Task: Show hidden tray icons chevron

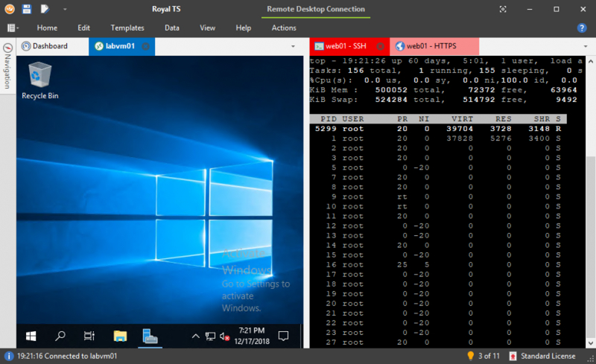Action: tap(195, 336)
